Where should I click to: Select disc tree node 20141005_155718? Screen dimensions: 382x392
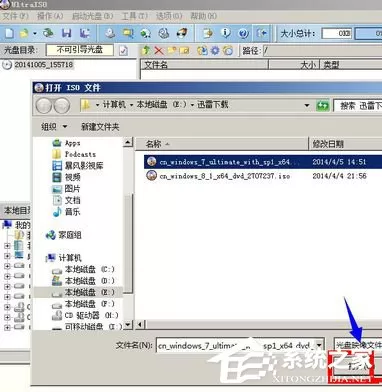43,65
